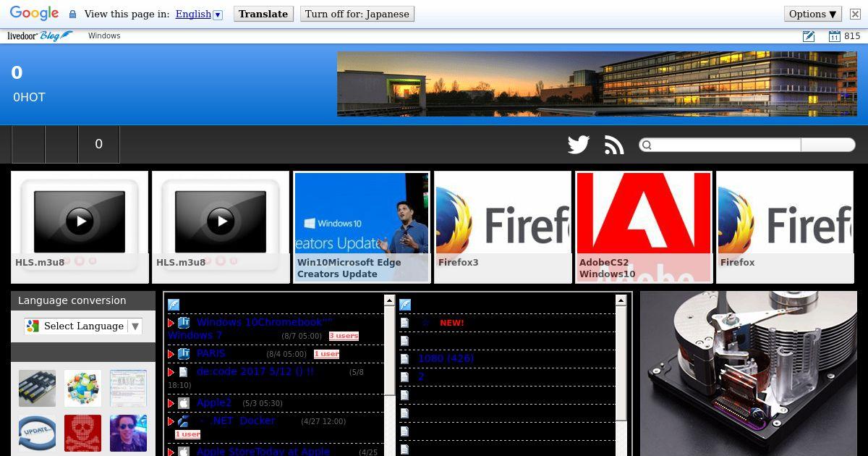Image resolution: width=868 pixels, height=456 pixels.
Task: Open the write-post pencil icon
Action: click(809, 36)
